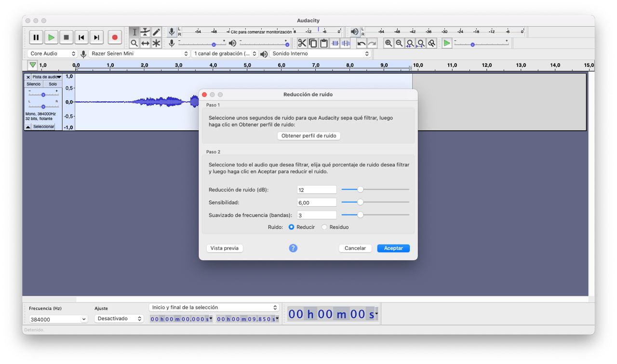This screenshot has width=617, height=364.
Task: Skip to the start of the project
Action: click(x=81, y=37)
